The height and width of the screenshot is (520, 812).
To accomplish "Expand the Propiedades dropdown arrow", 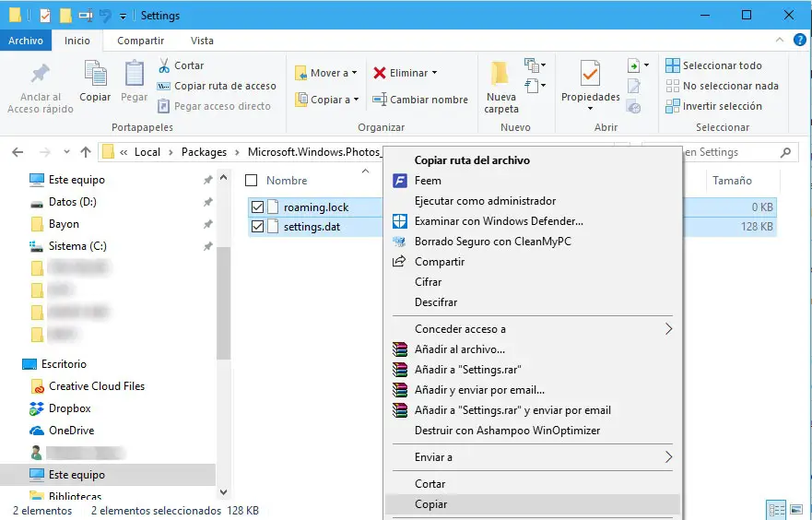I will point(591,108).
